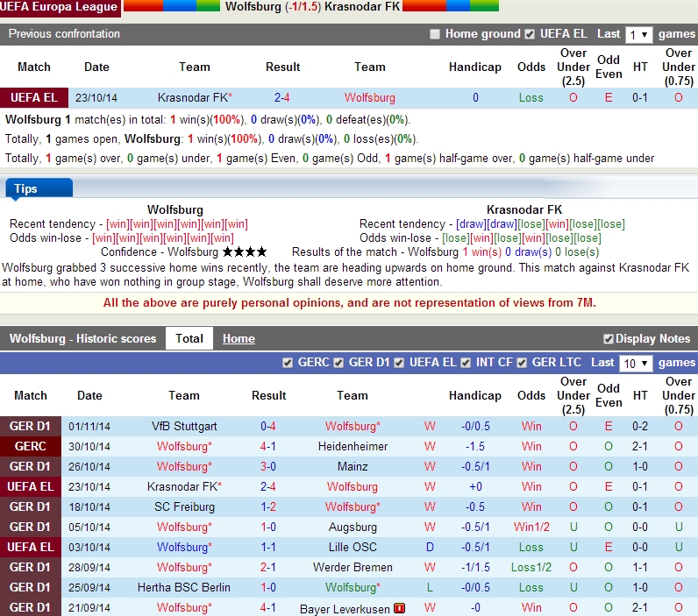This screenshot has width=698, height=616.
Task: Click the green color bar right of Krasnodar FK title
Action: pos(484,6)
